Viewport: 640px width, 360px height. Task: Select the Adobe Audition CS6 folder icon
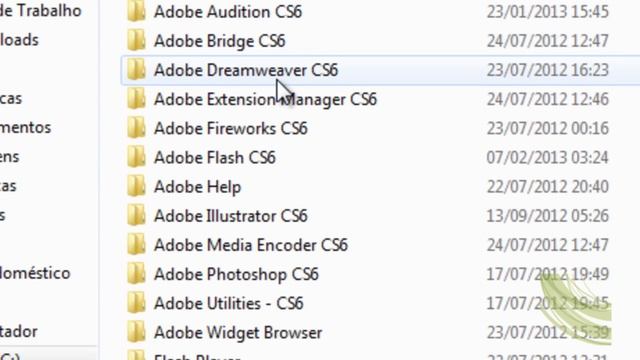(x=136, y=11)
